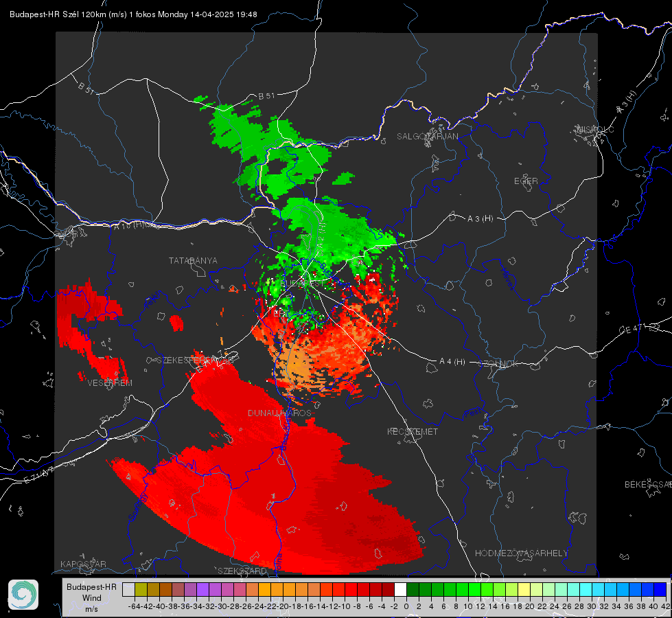Click the SZEKSZÁRD city label
The height and width of the screenshot is (618, 672).
tap(242, 571)
